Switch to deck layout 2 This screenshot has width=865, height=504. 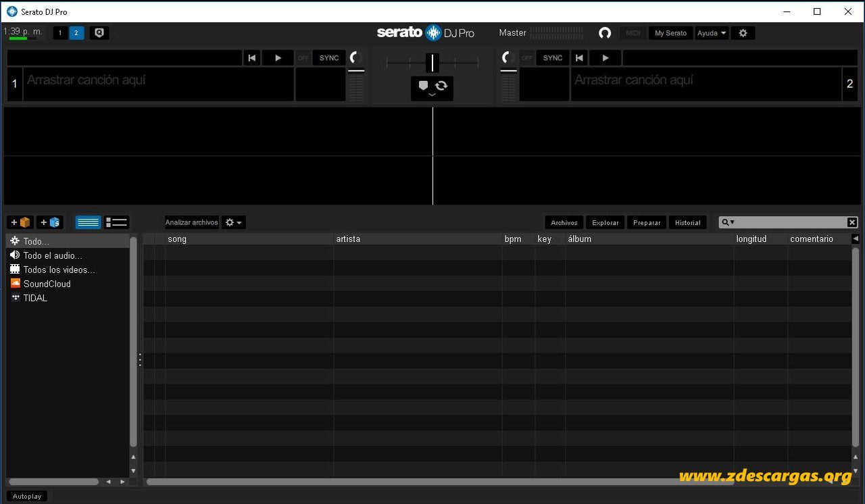point(76,32)
